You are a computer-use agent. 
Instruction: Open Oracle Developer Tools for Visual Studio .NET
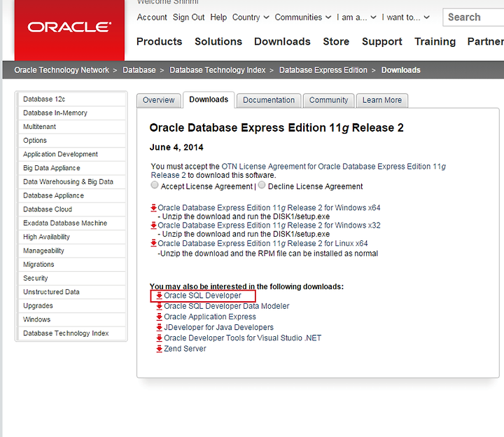click(x=243, y=338)
